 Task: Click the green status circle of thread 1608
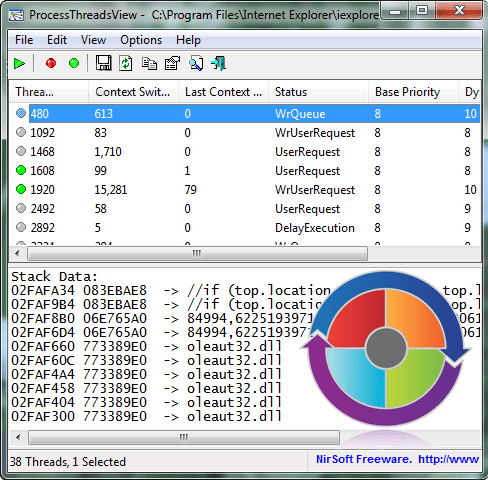pyautogui.click(x=21, y=170)
